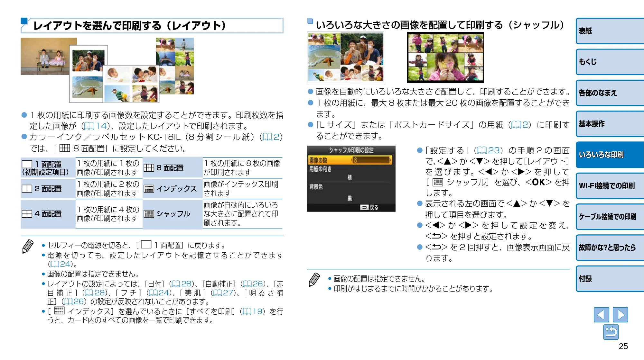644x360 pixels.
Task: Click the pencil note icon under layout table
Action: (28, 246)
